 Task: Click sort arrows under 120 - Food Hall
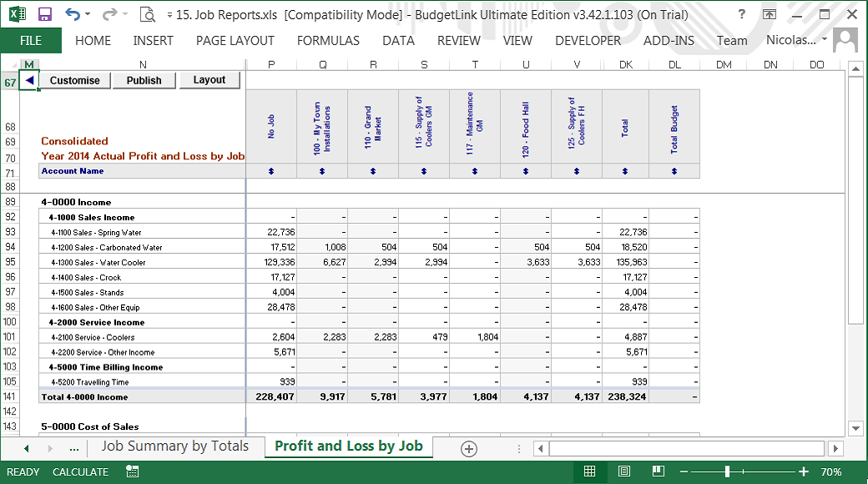[x=526, y=171]
